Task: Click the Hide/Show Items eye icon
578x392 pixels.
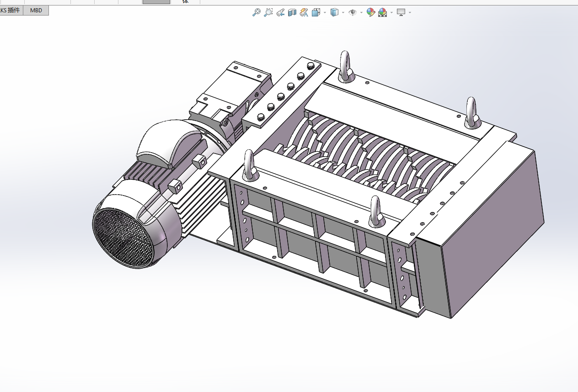Action: coord(353,12)
